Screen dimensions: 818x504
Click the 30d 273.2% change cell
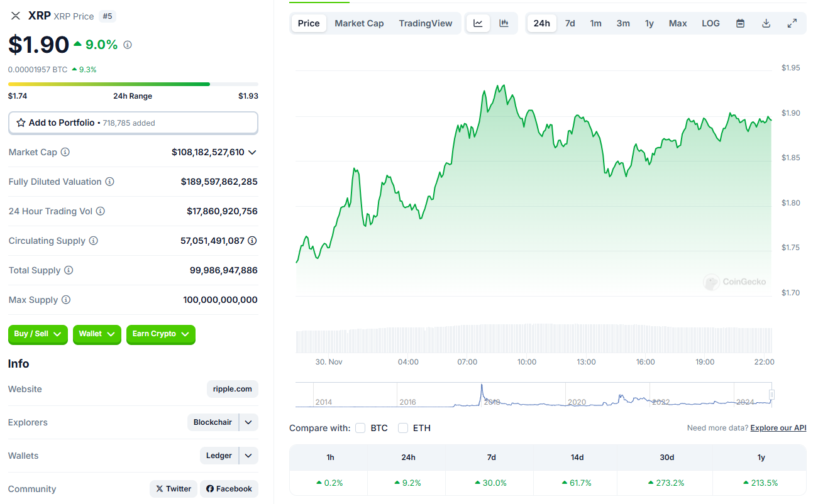tap(666, 483)
